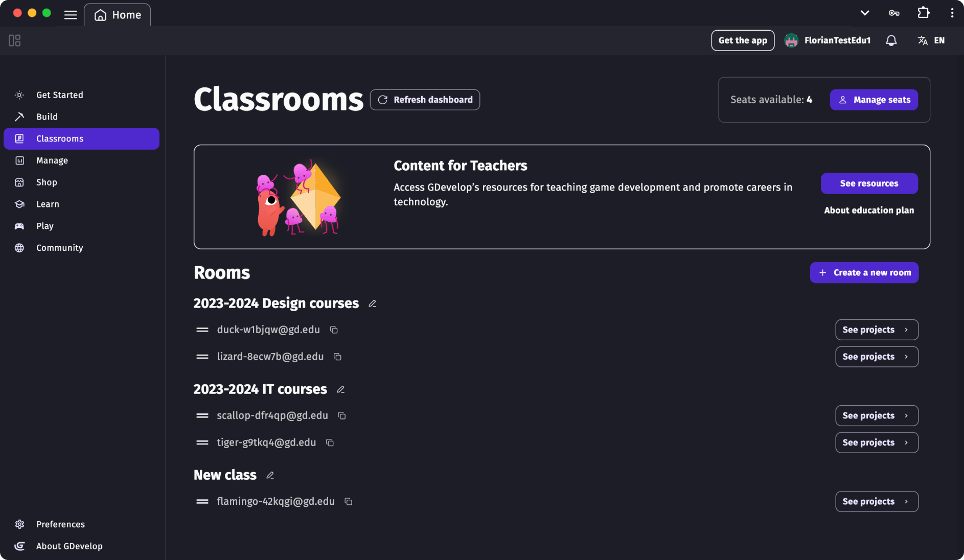Click the dashboard layout icon top left
964x560 pixels.
14,40
